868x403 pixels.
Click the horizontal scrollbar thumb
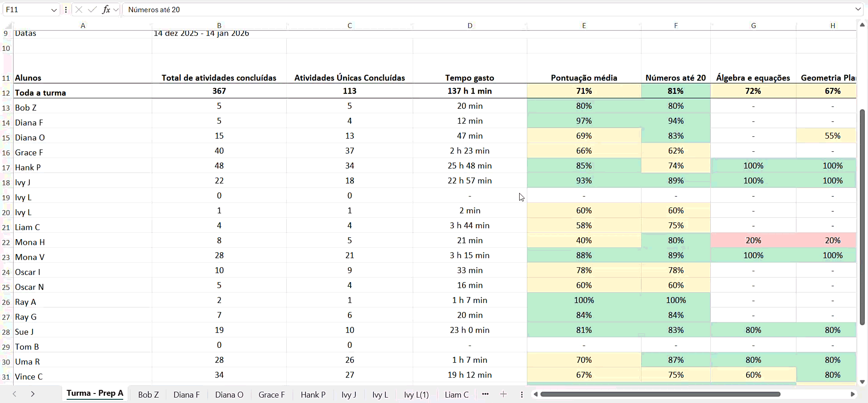tap(660, 394)
